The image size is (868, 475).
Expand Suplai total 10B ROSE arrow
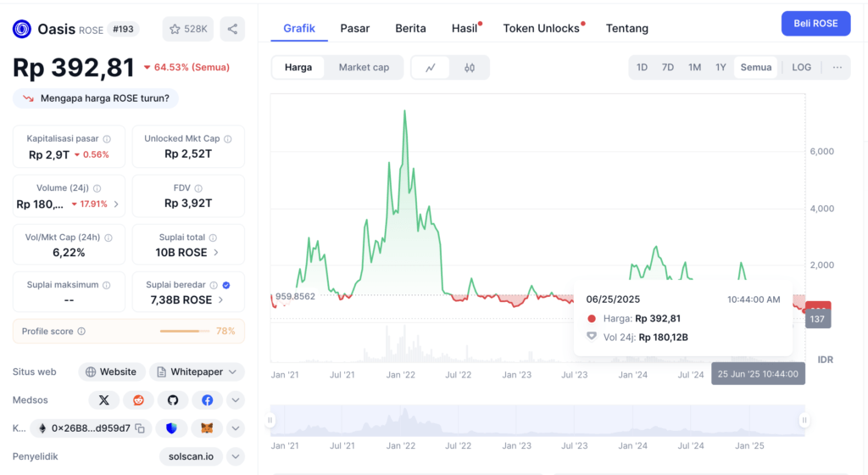pyautogui.click(x=216, y=253)
